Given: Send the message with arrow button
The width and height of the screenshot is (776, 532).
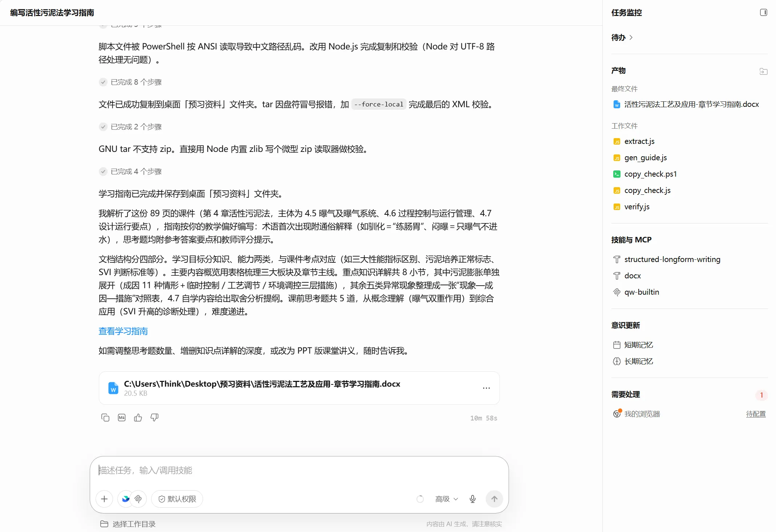Looking at the screenshot, I should pyautogui.click(x=494, y=499).
